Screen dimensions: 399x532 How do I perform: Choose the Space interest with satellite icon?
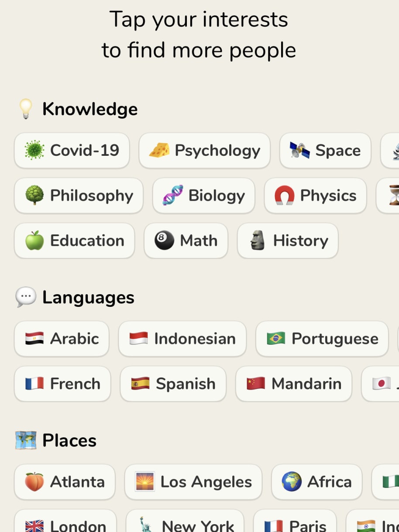click(x=325, y=151)
